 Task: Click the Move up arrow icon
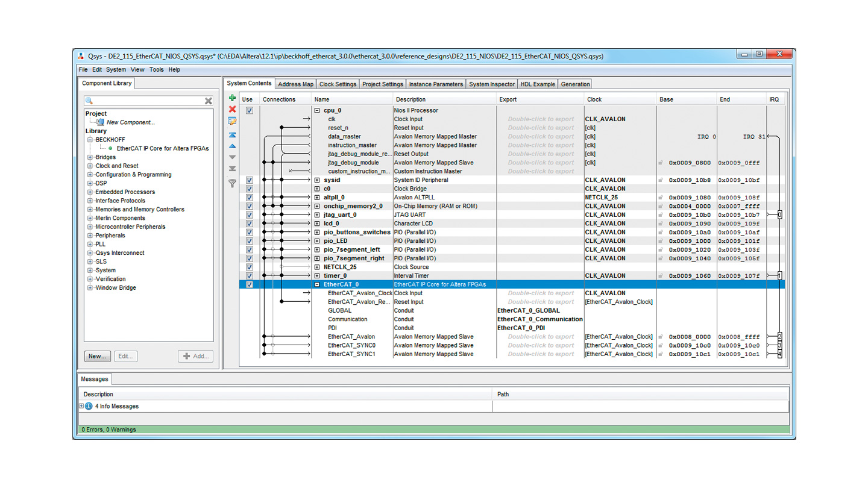click(232, 146)
